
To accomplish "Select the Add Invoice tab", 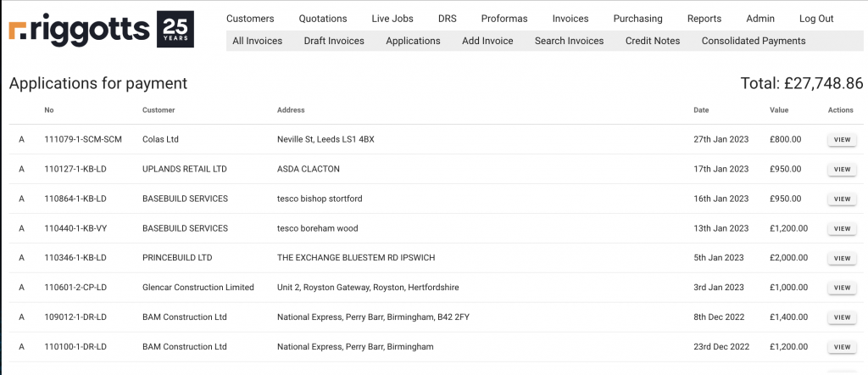I will click(487, 41).
